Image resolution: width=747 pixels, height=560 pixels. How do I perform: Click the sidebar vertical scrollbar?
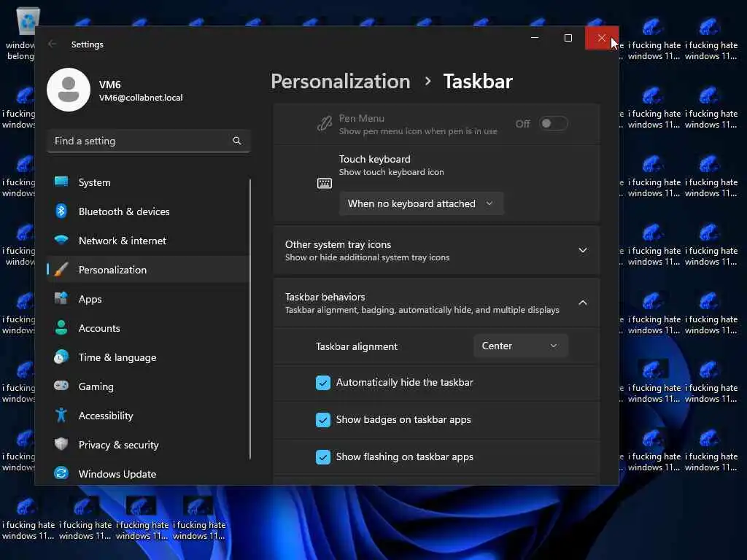point(250,319)
